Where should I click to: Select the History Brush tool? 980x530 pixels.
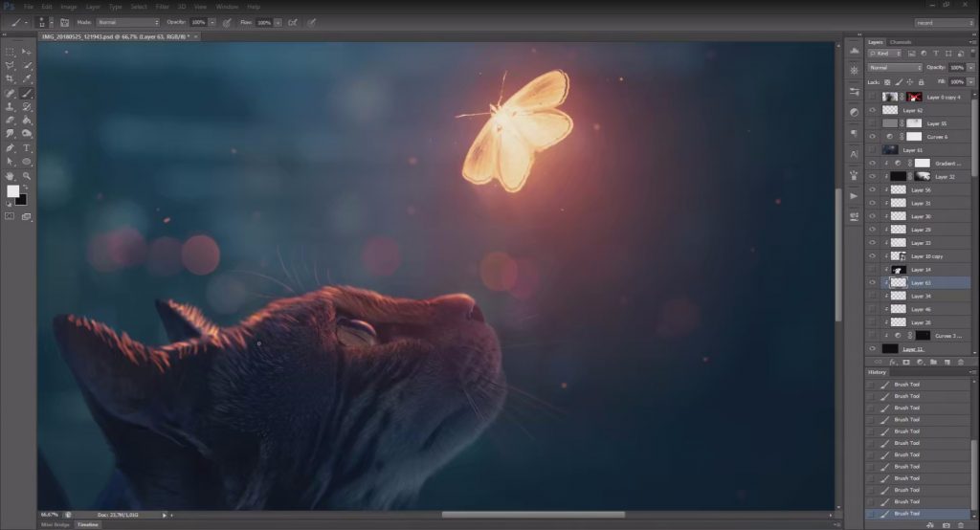(26, 107)
